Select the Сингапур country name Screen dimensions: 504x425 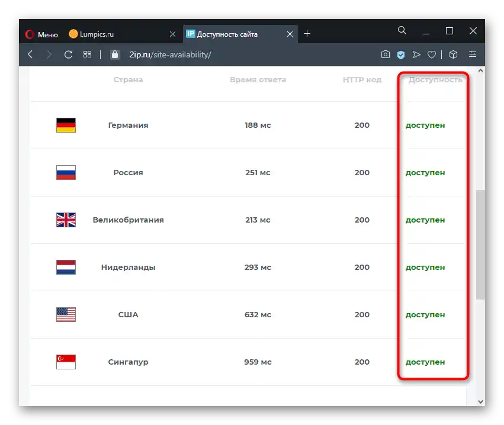pyautogui.click(x=128, y=362)
